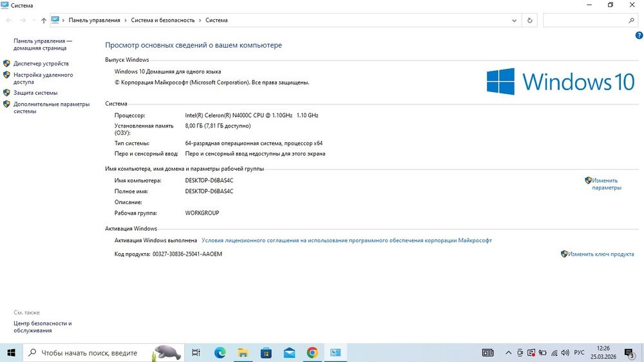
Task: Click the battery tray icon
Action: point(542,352)
